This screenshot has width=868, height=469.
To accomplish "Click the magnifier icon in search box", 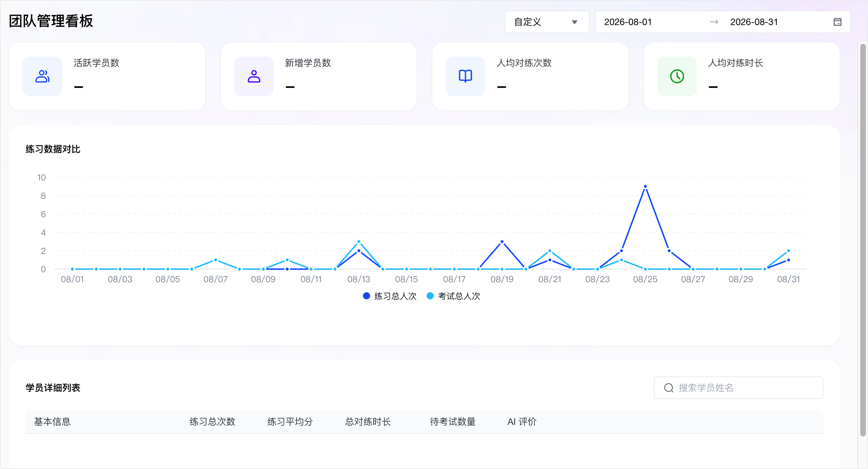I will point(669,388).
